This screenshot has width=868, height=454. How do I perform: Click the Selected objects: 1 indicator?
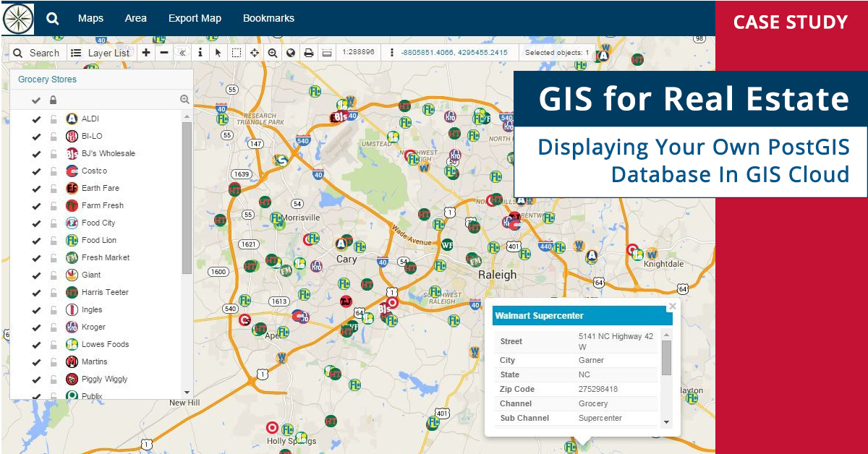click(557, 53)
